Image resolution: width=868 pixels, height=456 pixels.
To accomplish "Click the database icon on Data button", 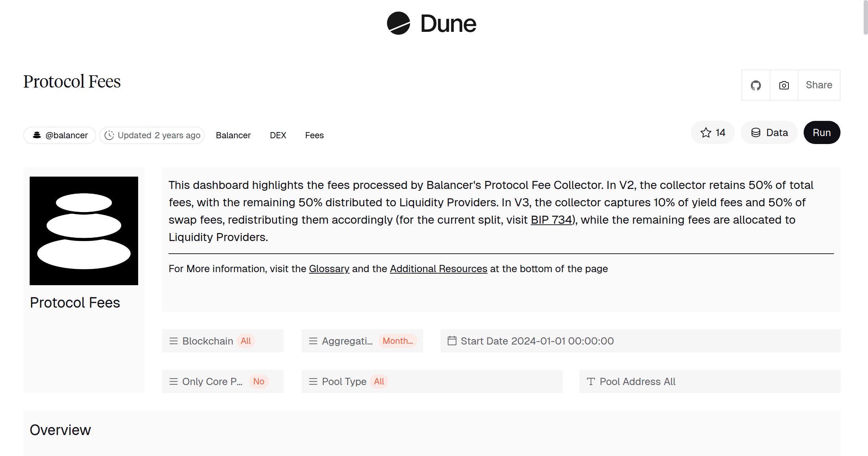I will pos(756,133).
